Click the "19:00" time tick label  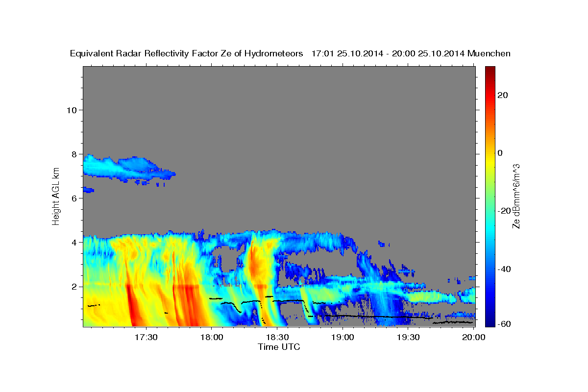coord(343,338)
